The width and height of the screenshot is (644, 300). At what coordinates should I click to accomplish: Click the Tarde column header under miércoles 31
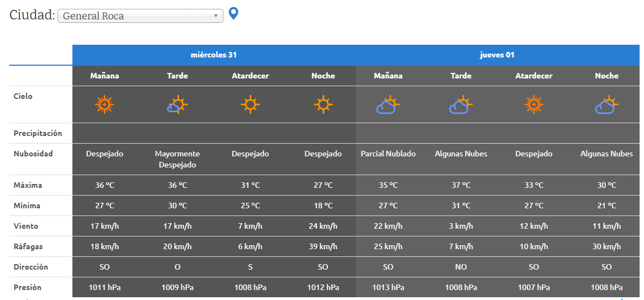(x=177, y=76)
